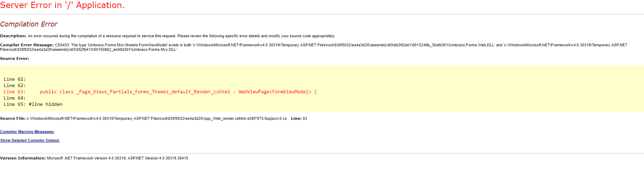
Task: Click the App_Web_render.cshtml source file path
Action: tap(157, 118)
